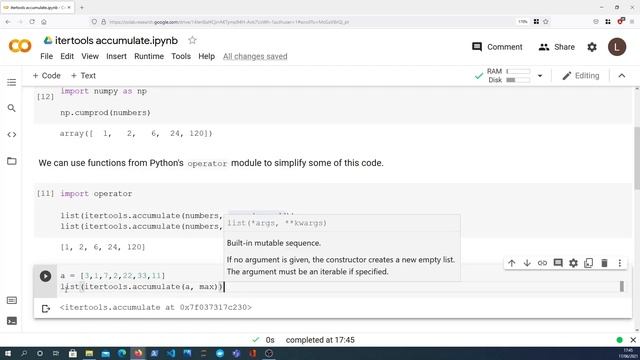Star the itertools accumulate notebook

192,40
